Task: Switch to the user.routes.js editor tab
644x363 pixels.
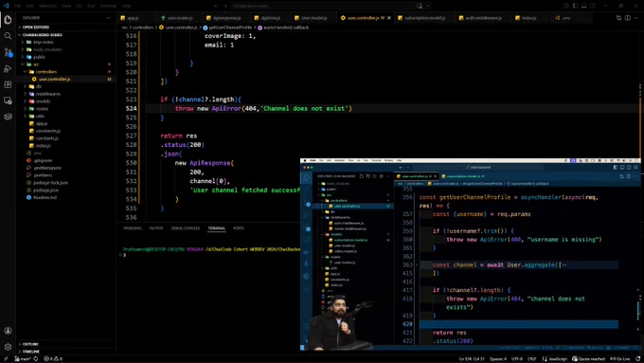Action: click(x=180, y=18)
